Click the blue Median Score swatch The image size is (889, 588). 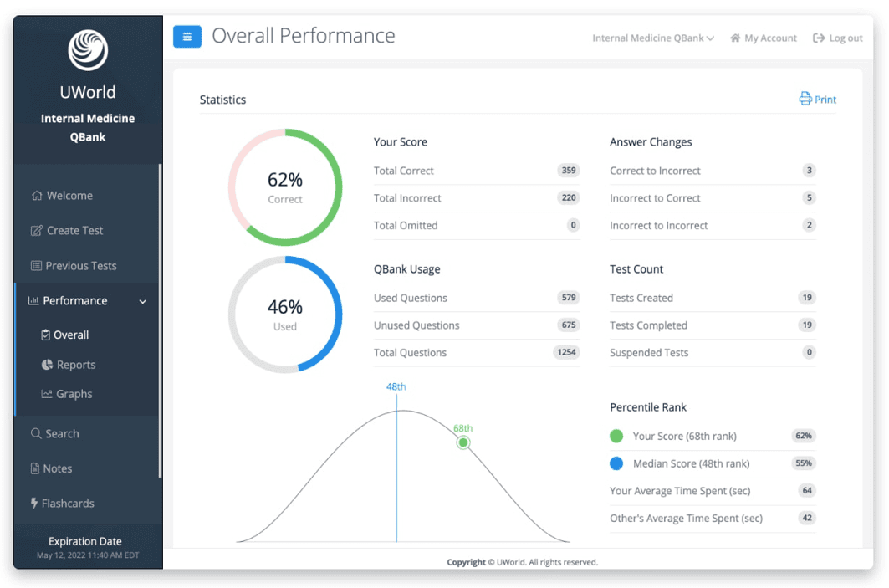click(x=616, y=463)
